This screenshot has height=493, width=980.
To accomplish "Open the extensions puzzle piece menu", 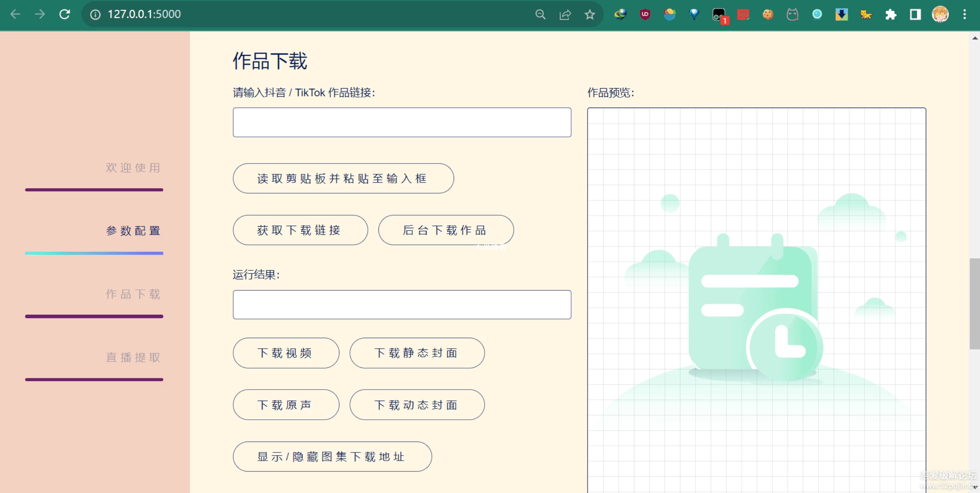I will (x=891, y=15).
